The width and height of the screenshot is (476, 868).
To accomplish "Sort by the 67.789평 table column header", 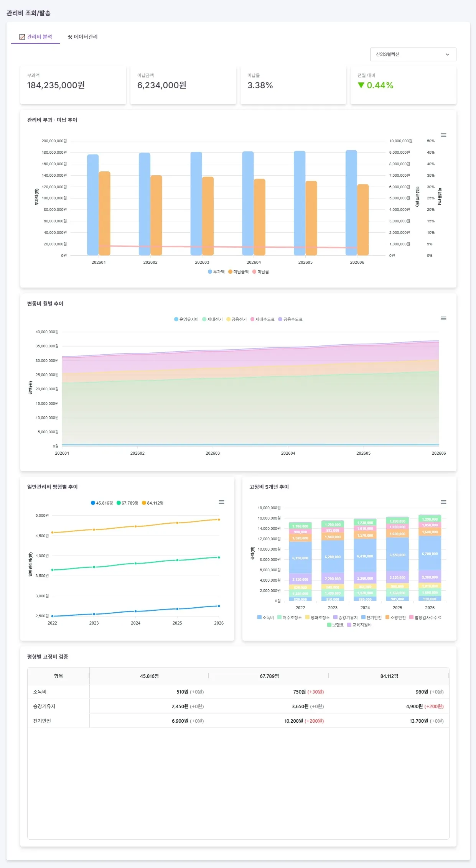I will click(269, 676).
